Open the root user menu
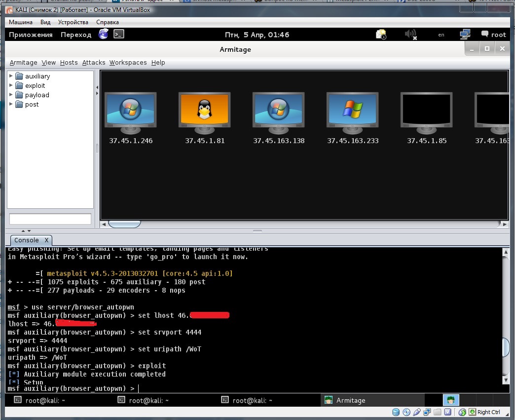The width and height of the screenshot is (515, 420). coord(494,35)
